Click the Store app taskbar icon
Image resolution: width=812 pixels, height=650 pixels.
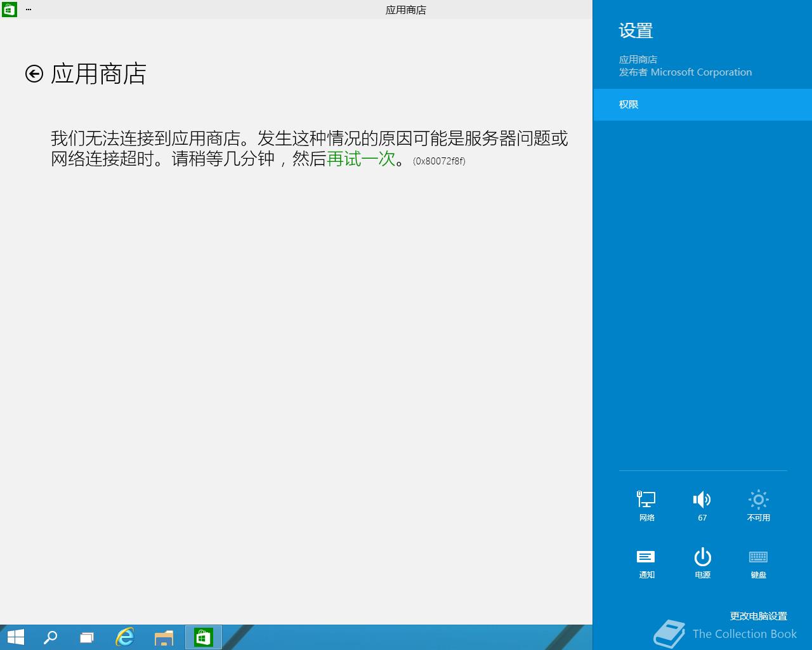[203, 637]
